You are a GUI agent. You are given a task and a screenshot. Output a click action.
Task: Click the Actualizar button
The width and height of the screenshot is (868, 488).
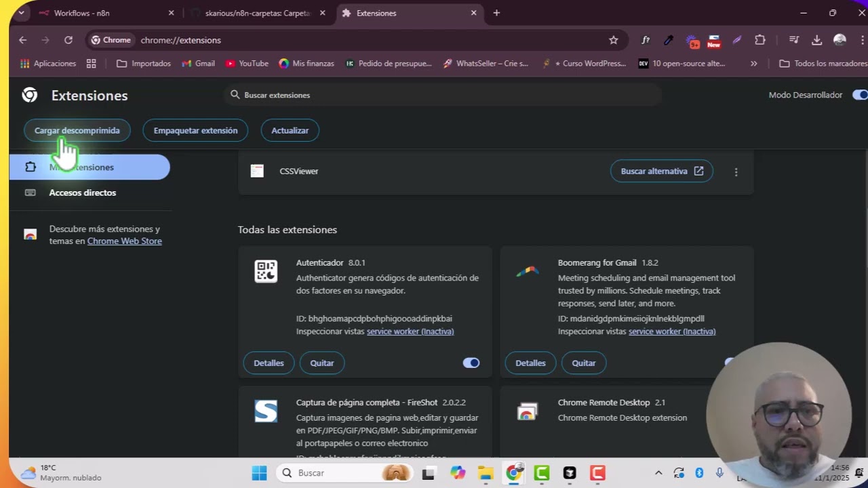(x=290, y=130)
